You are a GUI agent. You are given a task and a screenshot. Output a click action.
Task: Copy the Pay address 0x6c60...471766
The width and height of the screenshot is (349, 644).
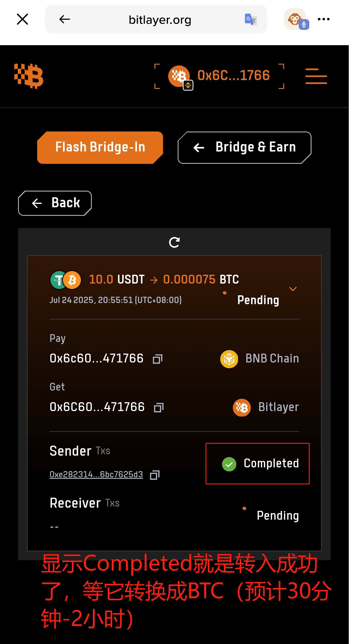tap(158, 359)
